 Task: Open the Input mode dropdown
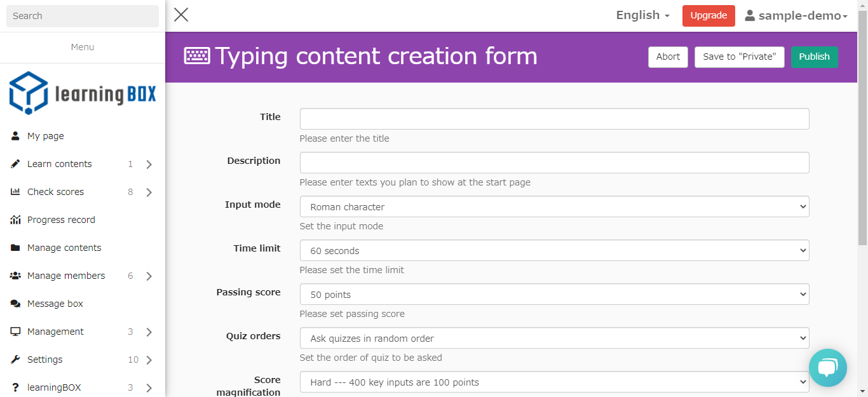pyautogui.click(x=554, y=206)
